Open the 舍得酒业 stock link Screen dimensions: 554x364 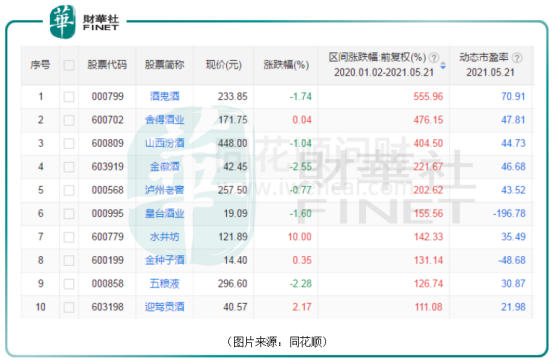tap(164, 120)
